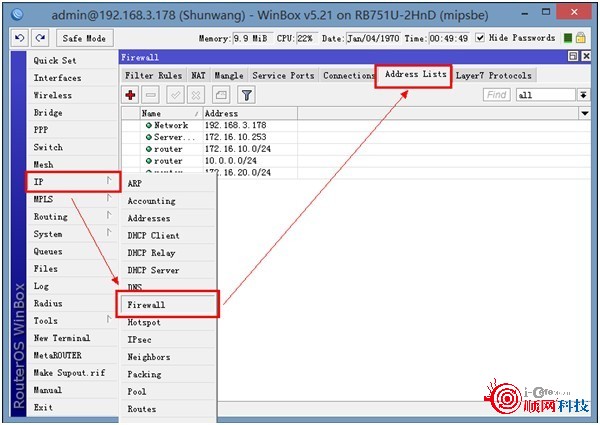The image size is (600, 425).
Task: Open Radius in the sidebar
Action: [x=72, y=303]
